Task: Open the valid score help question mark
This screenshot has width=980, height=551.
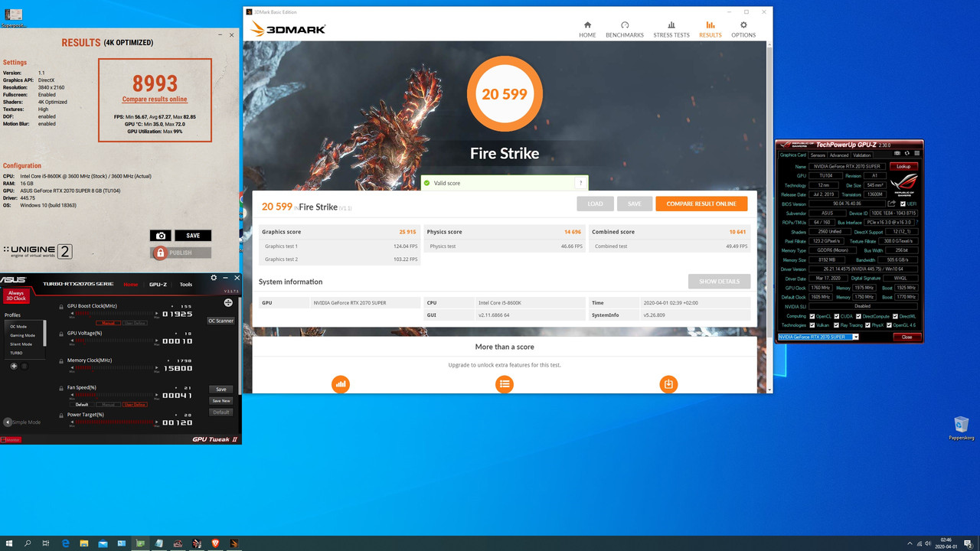Action: point(581,183)
